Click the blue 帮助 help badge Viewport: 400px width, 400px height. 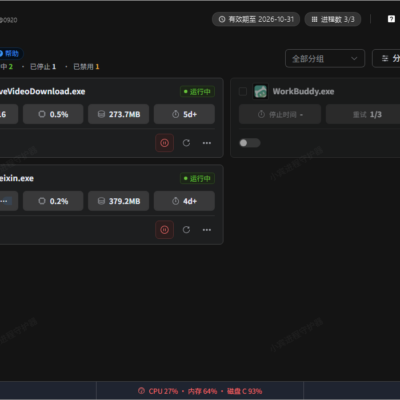pyautogui.click(x=10, y=53)
